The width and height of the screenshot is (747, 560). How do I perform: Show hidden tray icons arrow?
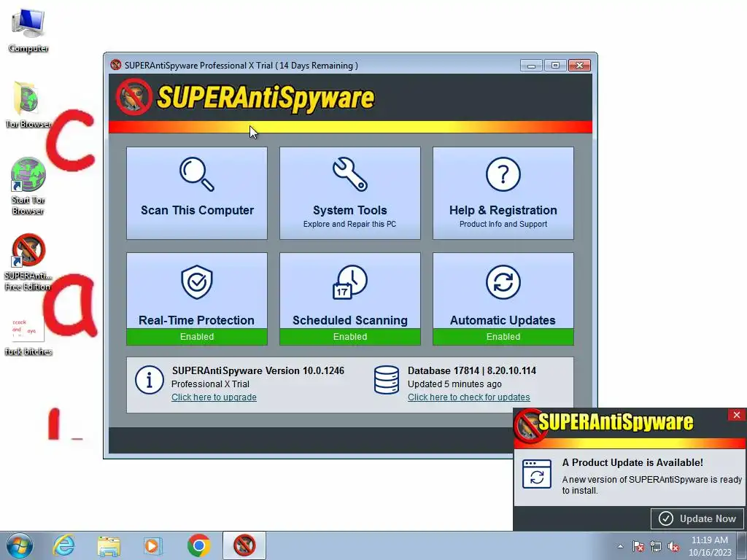point(620,546)
